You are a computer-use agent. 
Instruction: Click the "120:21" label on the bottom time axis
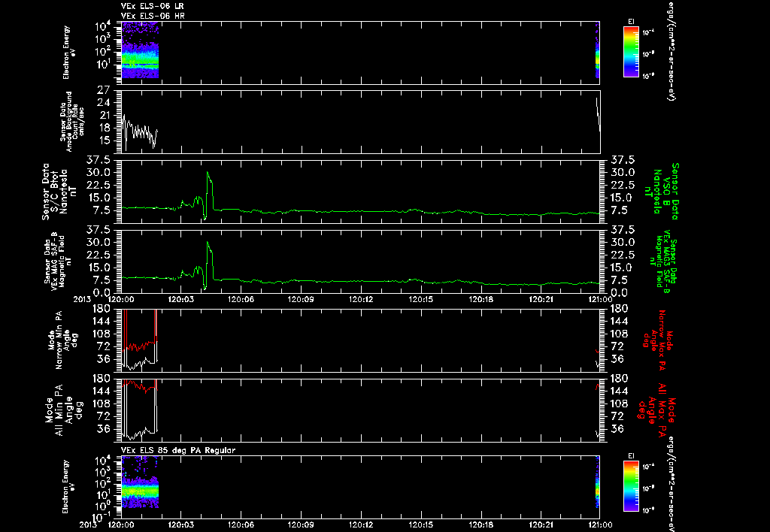[541, 524]
